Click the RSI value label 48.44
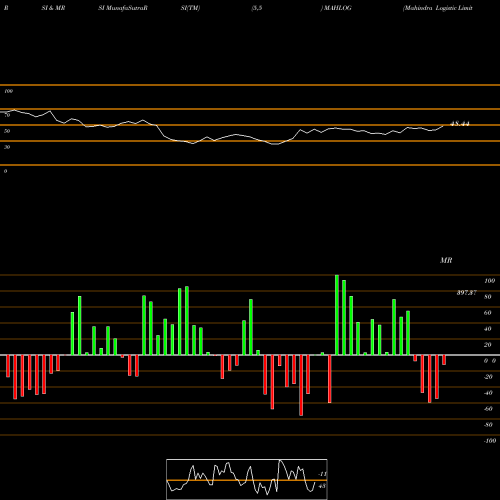The width and height of the screenshot is (500, 500). pos(460,124)
